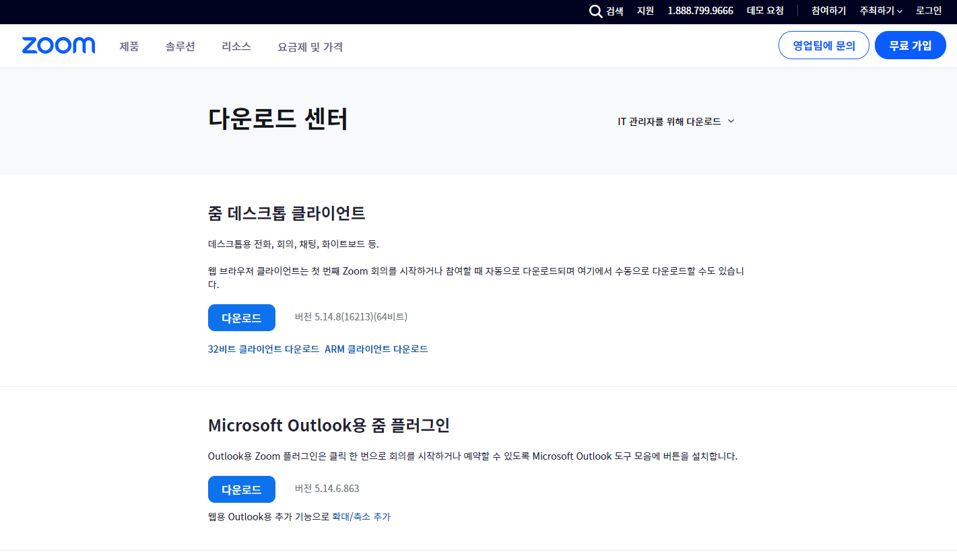
Task: Open the 제품 menu
Action: pos(129,47)
